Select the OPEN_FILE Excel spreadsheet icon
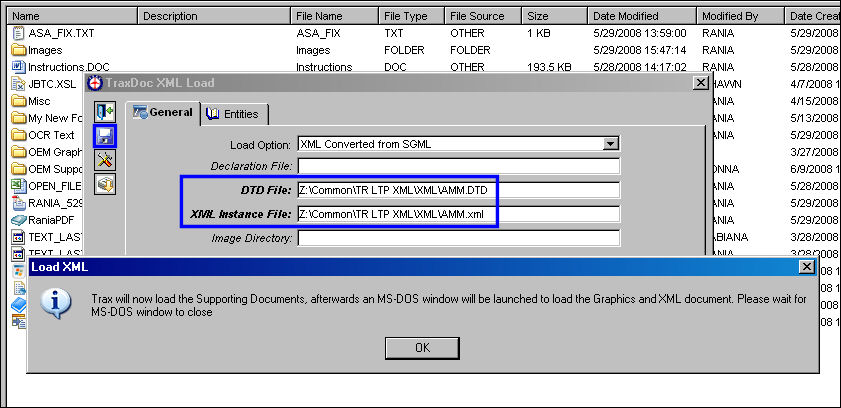This screenshot has height=408, width=841. click(x=19, y=186)
